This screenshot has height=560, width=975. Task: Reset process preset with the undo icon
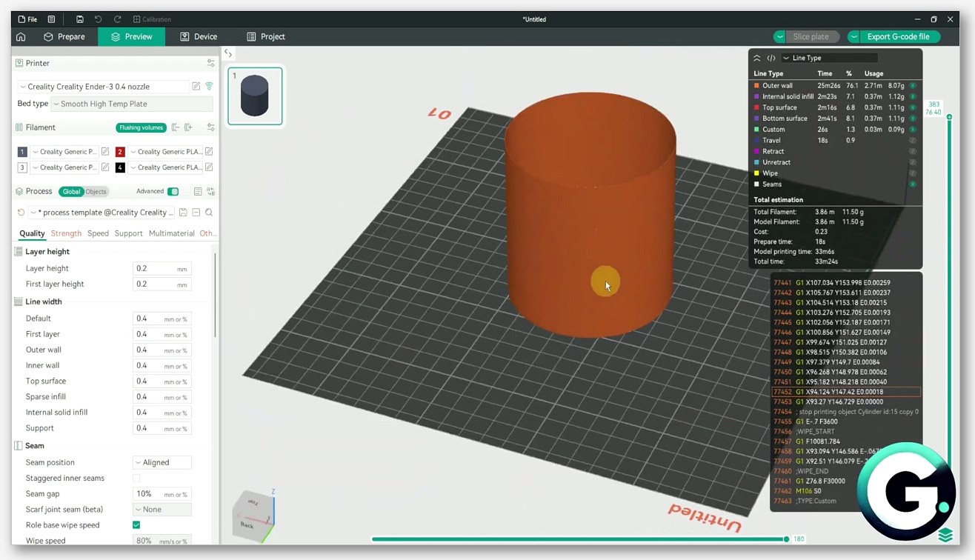coord(21,213)
